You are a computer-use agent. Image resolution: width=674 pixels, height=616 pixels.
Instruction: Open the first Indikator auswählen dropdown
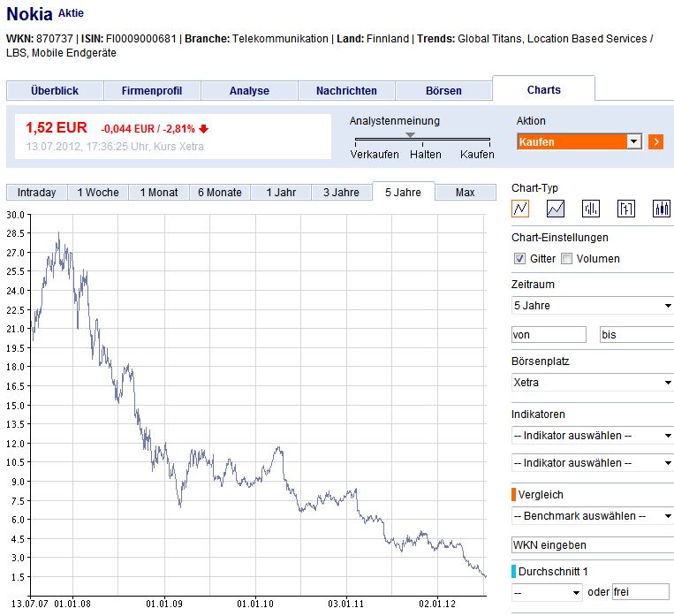pos(593,436)
